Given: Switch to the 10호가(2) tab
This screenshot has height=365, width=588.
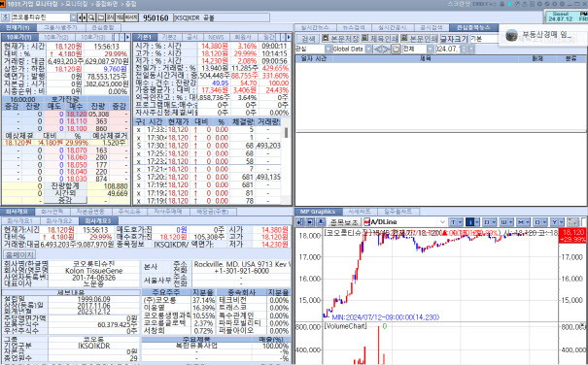Looking at the screenshot, I should [x=56, y=37].
